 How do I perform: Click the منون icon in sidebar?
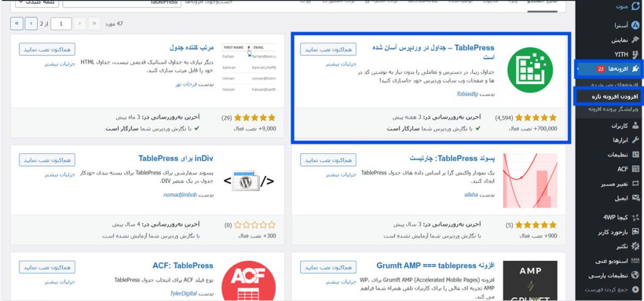(x=635, y=6)
